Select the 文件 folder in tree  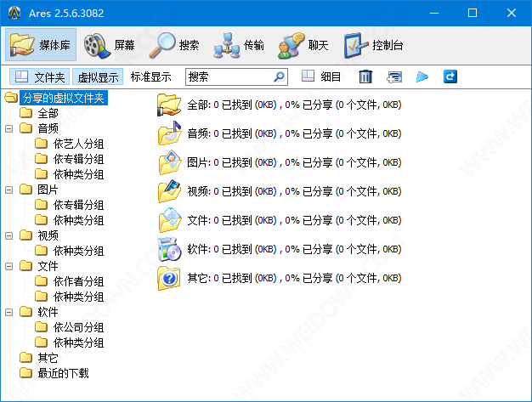[48, 266]
